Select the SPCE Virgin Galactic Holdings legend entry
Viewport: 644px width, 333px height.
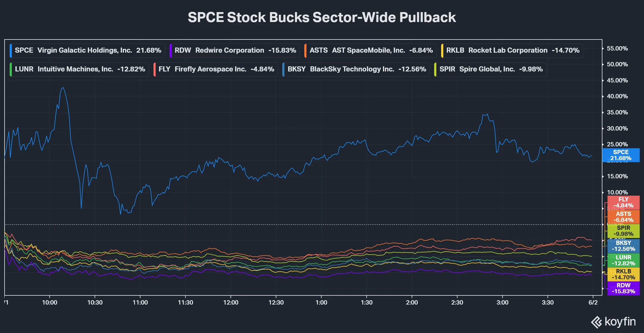(87, 50)
